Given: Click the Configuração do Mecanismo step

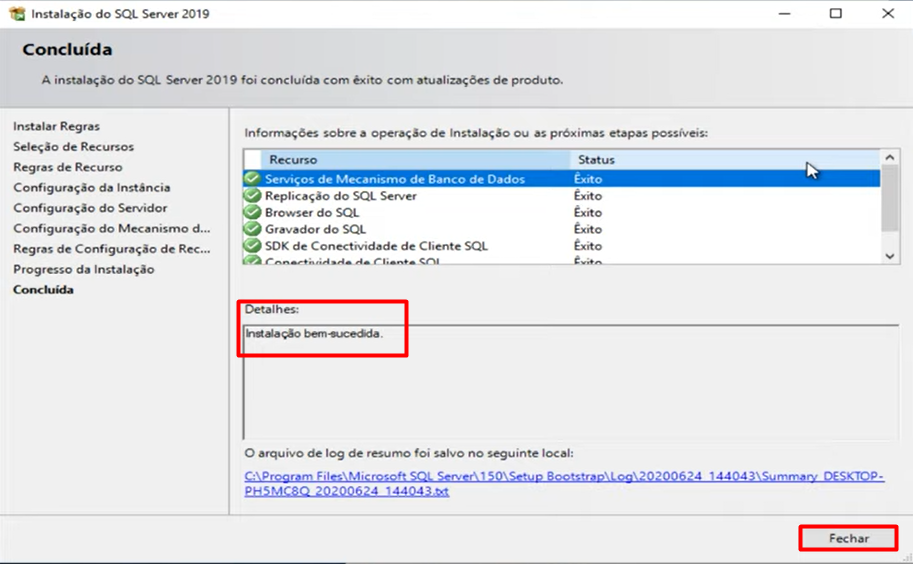Looking at the screenshot, I should 112,228.
